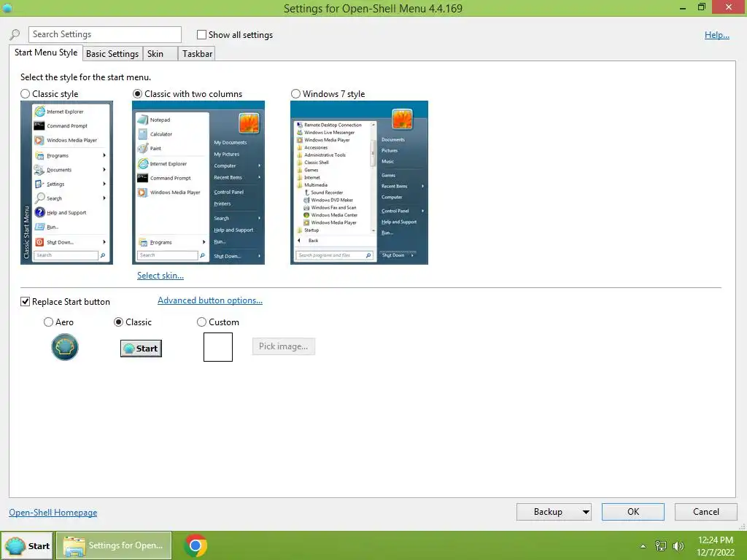Click the Select skin... link
747x560 pixels.
click(160, 275)
